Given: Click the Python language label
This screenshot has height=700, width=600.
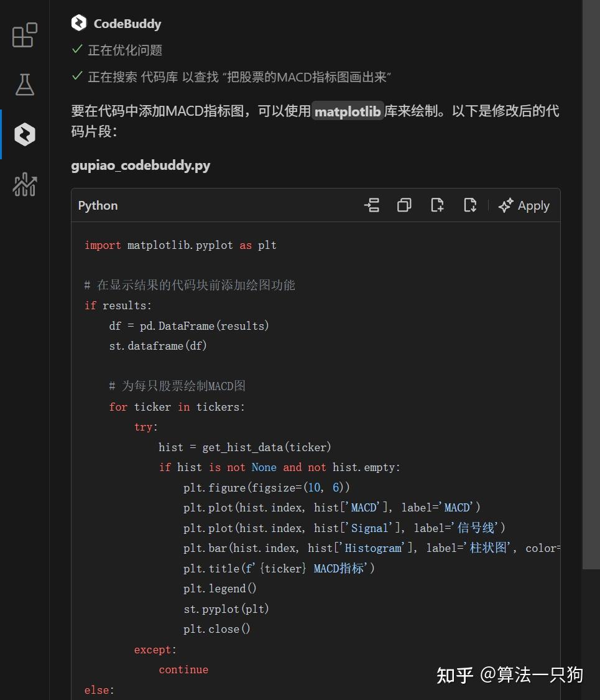Looking at the screenshot, I should point(98,205).
